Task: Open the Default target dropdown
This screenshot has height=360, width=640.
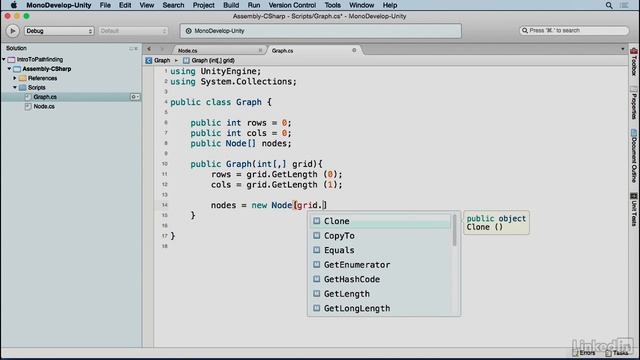Action: (x=133, y=31)
